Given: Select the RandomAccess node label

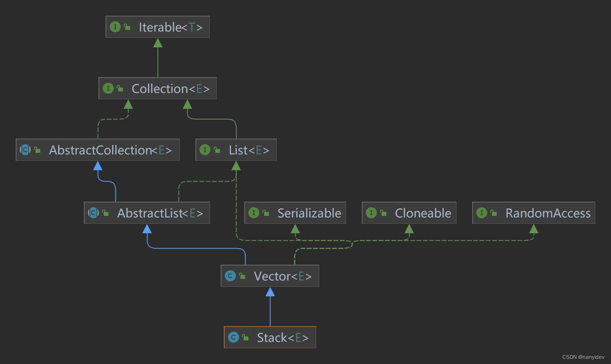Looking at the screenshot, I should [548, 213].
